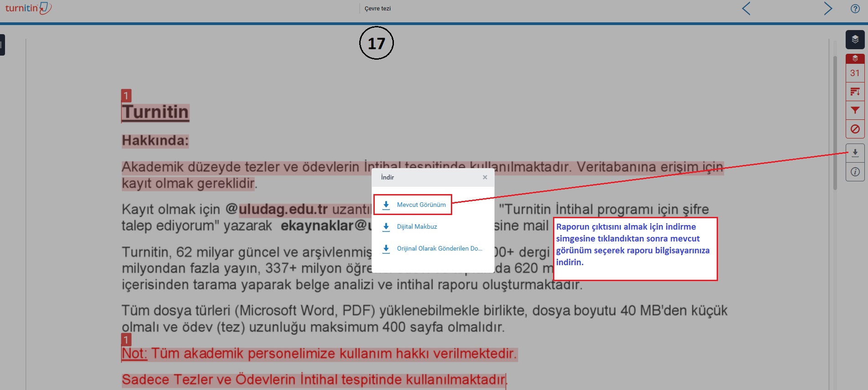Click the Çevre tezi title

point(377,8)
